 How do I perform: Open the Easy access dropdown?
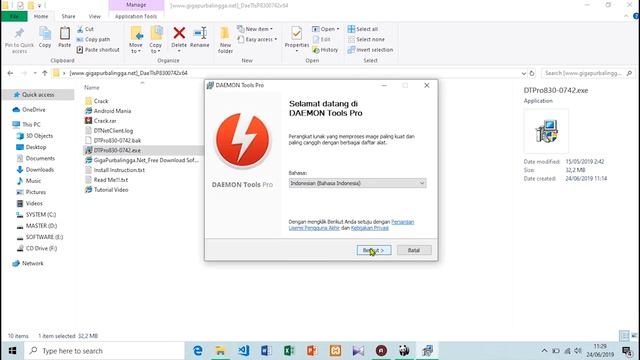257,40
